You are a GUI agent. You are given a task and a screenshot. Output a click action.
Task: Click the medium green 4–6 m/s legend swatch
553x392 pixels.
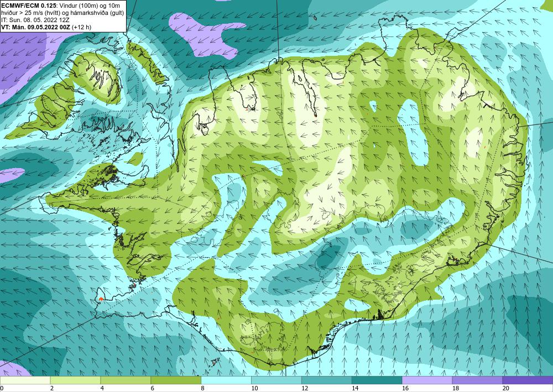pyautogui.click(x=126, y=380)
